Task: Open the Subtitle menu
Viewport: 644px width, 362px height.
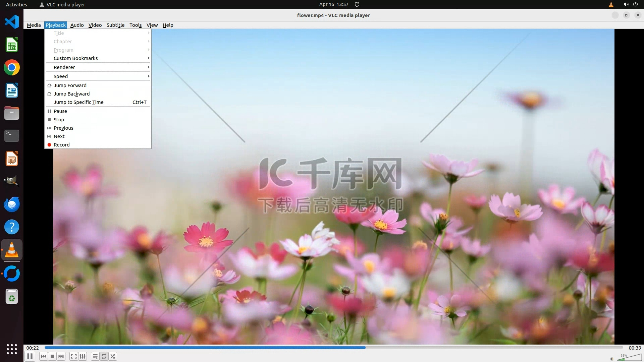Action: [115, 25]
